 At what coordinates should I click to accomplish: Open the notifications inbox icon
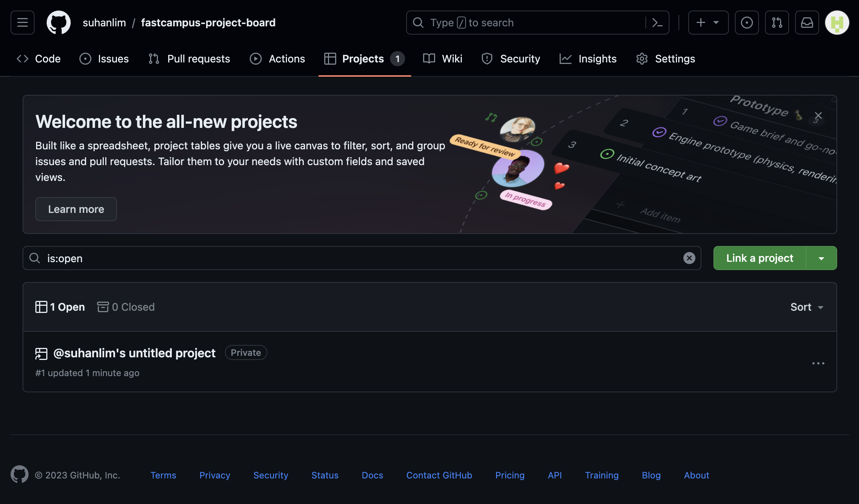point(807,23)
